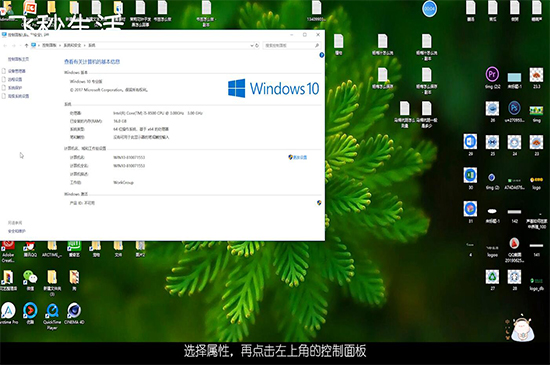This screenshot has width=550, height=365.
Task: Go back using the System window's back arrow
Action: click(x=5, y=45)
